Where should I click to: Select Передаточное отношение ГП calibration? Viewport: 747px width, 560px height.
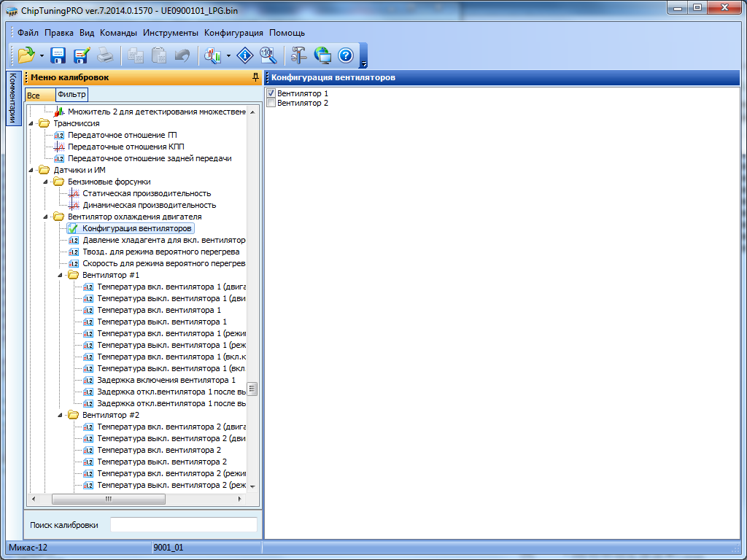(122, 135)
